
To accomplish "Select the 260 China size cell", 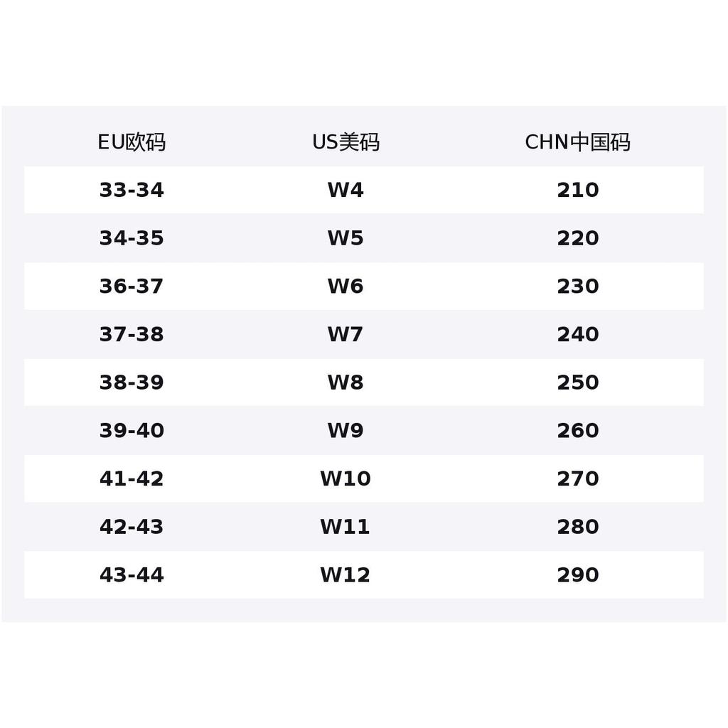I will pyautogui.click(x=577, y=431).
